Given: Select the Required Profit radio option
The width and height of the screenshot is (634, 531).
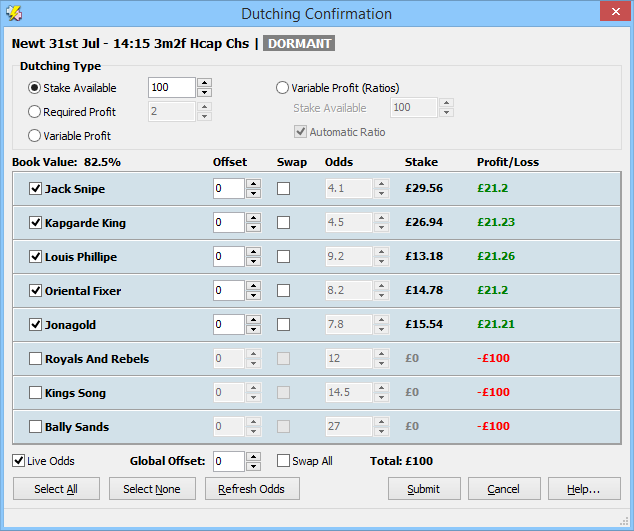Looking at the screenshot, I should (x=35, y=112).
